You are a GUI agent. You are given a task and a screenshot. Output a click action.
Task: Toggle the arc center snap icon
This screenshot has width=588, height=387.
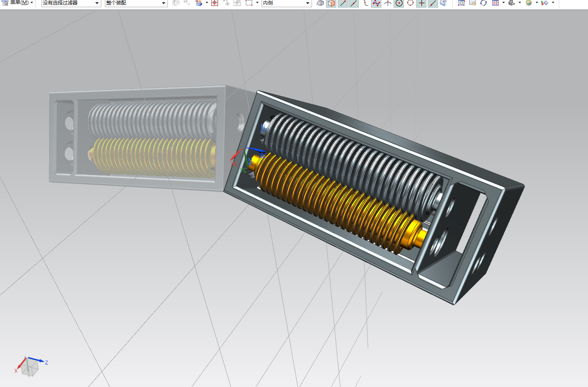(x=399, y=3)
